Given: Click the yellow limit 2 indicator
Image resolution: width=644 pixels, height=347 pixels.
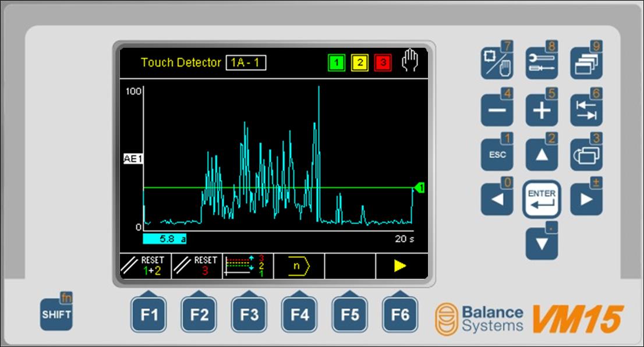Looking at the screenshot, I should pos(360,63).
